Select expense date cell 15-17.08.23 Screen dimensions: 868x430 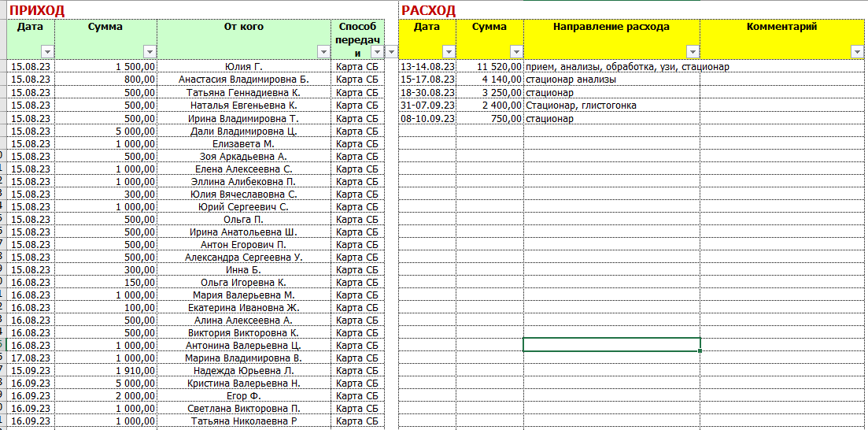pos(427,80)
